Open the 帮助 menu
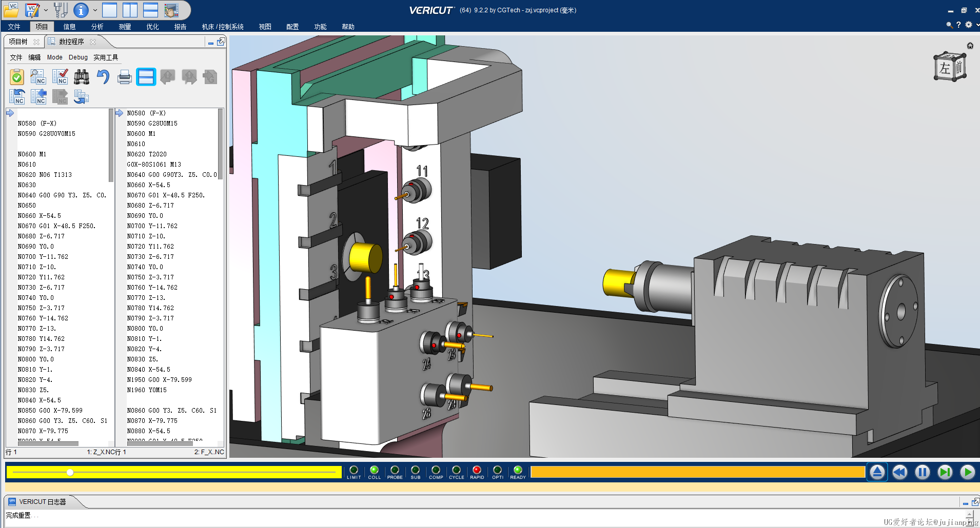 pyautogui.click(x=348, y=27)
